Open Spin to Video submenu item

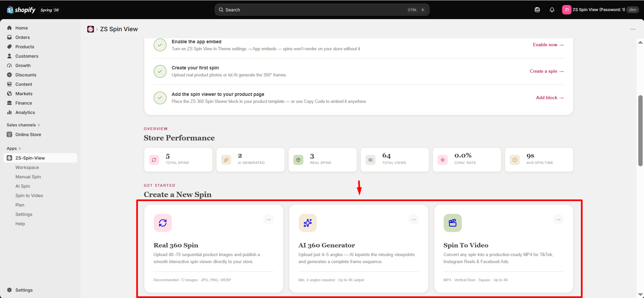click(x=29, y=195)
